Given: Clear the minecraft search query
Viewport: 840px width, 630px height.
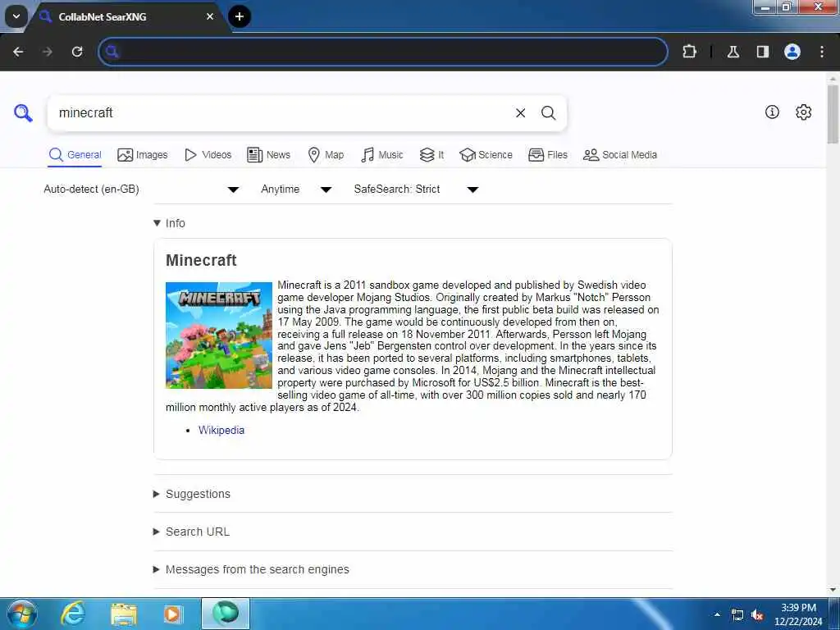Looking at the screenshot, I should click(520, 113).
